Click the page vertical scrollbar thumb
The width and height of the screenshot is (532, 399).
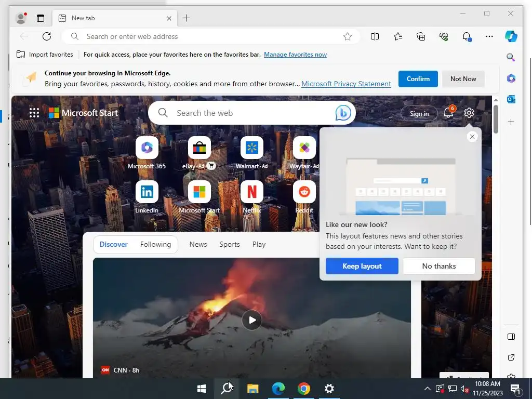click(x=496, y=119)
